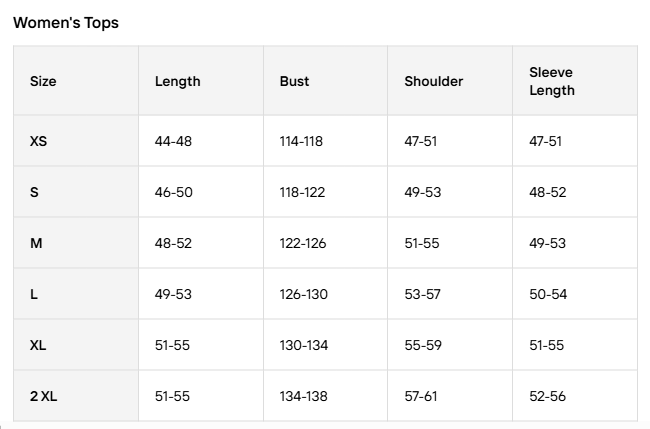This screenshot has width=650, height=429.
Task: Select the Sleeve Length column header
Action: (552, 81)
